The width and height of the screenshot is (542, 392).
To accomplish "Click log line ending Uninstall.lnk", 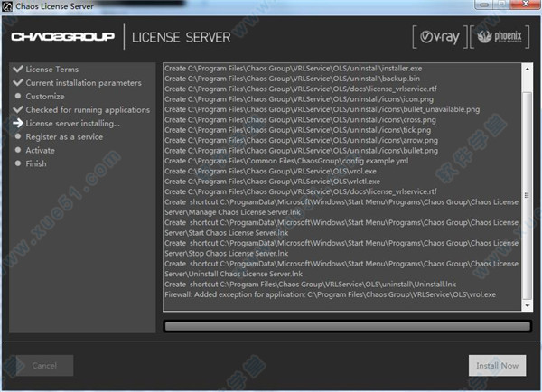I will (x=311, y=285).
